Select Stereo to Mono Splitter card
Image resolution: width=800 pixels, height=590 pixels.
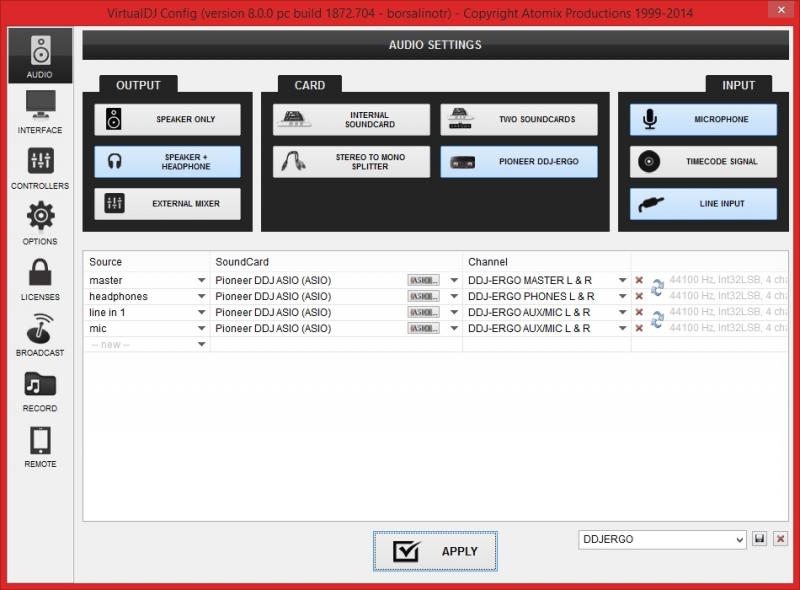352,162
